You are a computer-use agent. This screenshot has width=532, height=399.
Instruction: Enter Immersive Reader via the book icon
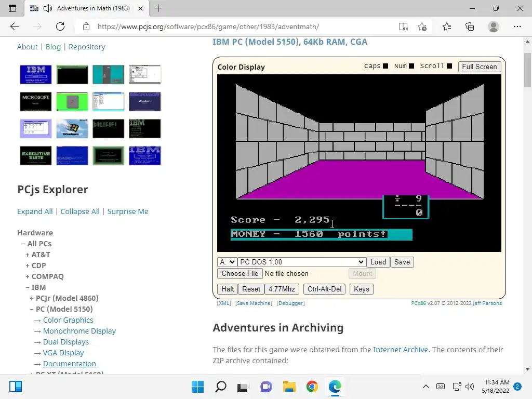click(403, 26)
